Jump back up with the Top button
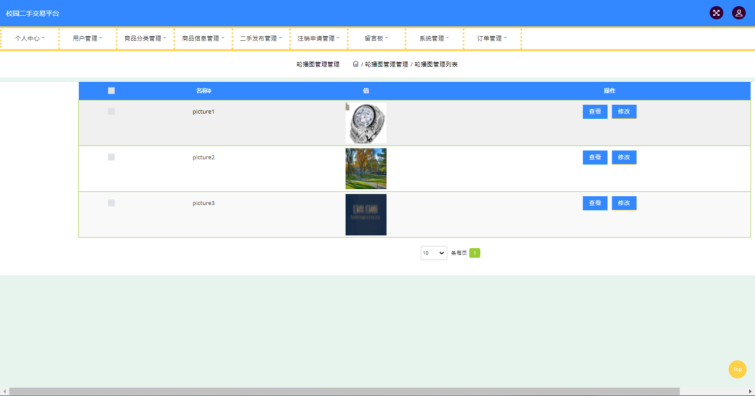The height and width of the screenshot is (396, 755). point(737,370)
